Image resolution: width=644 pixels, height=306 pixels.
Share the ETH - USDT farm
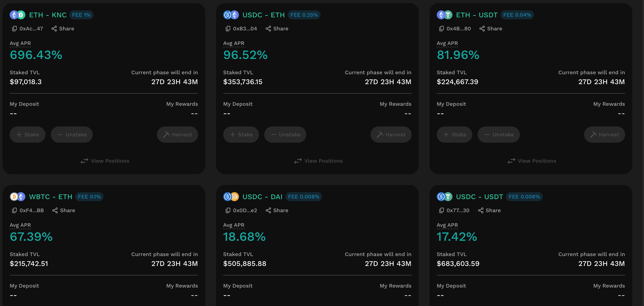[490, 29]
